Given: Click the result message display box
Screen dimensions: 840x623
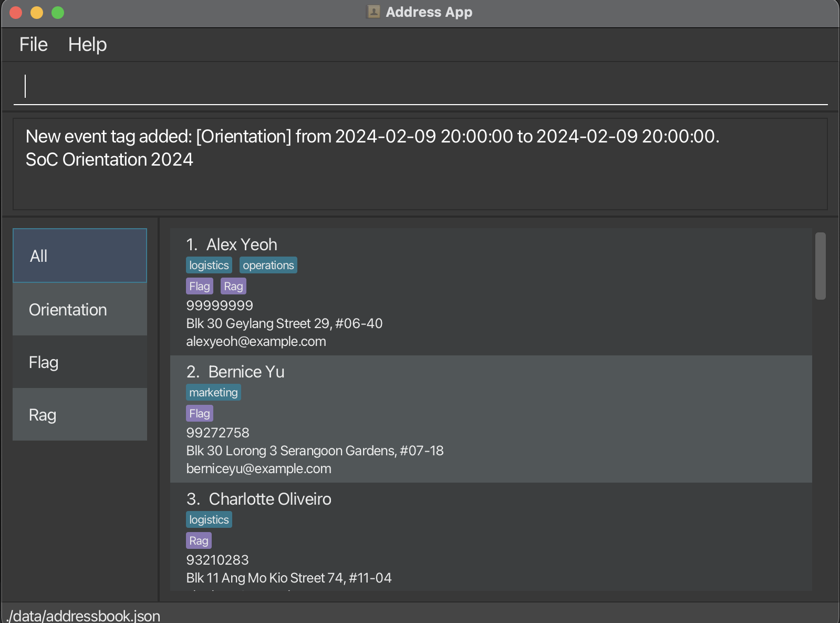Looking at the screenshot, I should (x=420, y=164).
